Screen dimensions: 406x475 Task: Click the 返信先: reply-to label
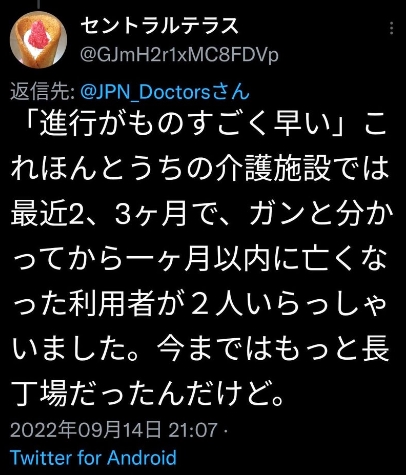click(43, 92)
